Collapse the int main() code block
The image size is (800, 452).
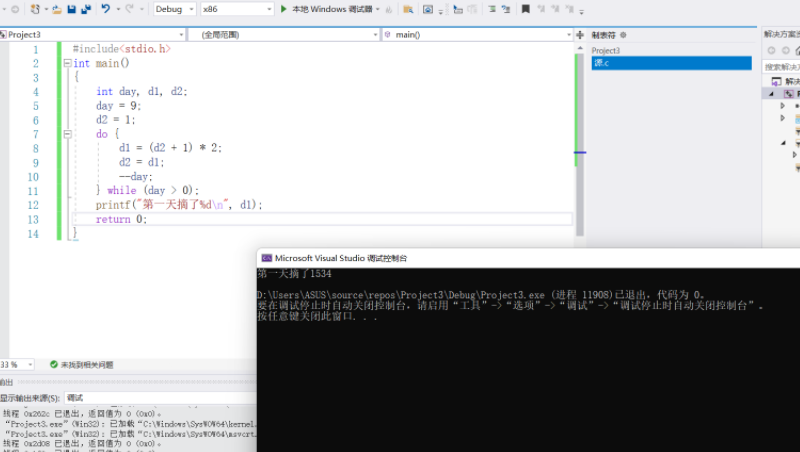click(x=67, y=63)
